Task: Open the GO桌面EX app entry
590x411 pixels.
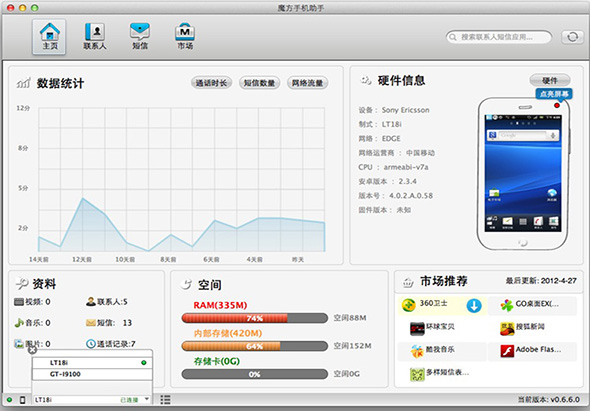Action: [x=532, y=305]
